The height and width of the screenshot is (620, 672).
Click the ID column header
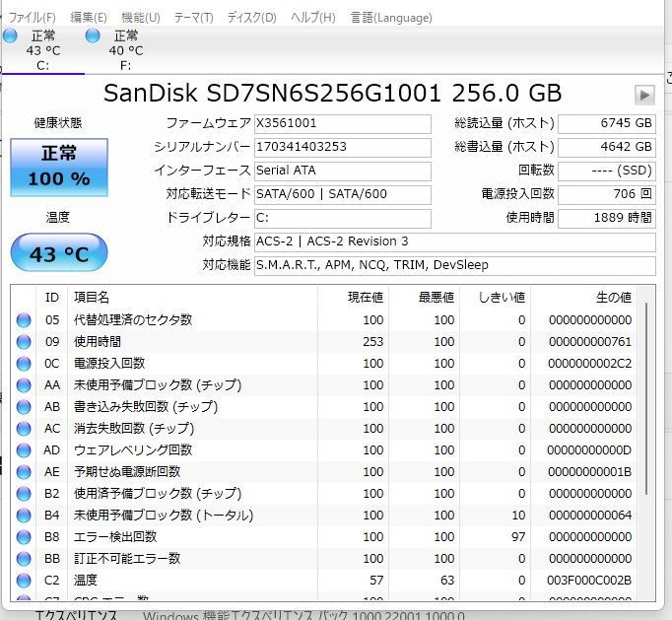pos(52,297)
